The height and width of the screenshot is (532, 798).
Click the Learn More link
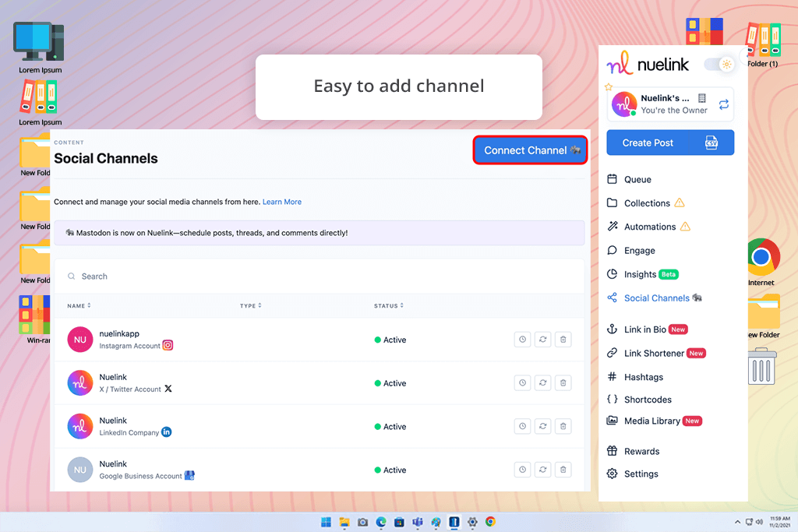tap(282, 202)
